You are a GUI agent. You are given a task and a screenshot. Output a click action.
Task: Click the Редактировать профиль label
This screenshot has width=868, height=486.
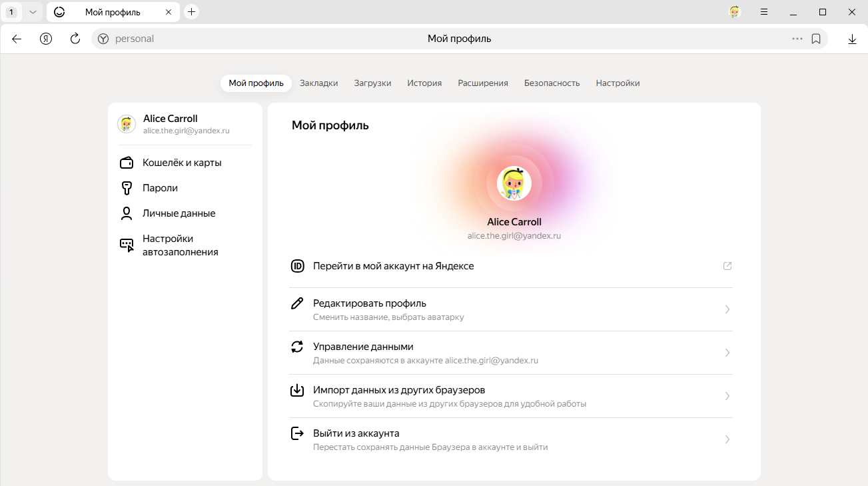tap(370, 303)
